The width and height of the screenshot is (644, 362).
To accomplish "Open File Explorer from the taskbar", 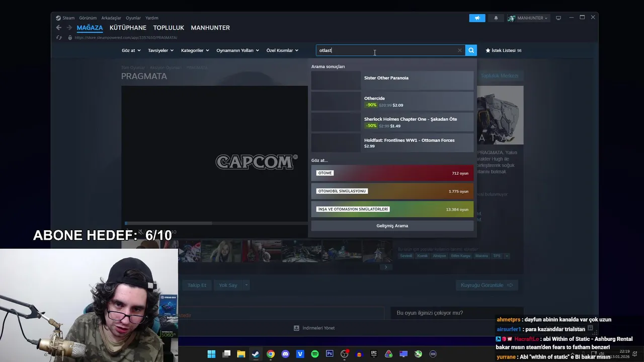I will coord(241,354).
